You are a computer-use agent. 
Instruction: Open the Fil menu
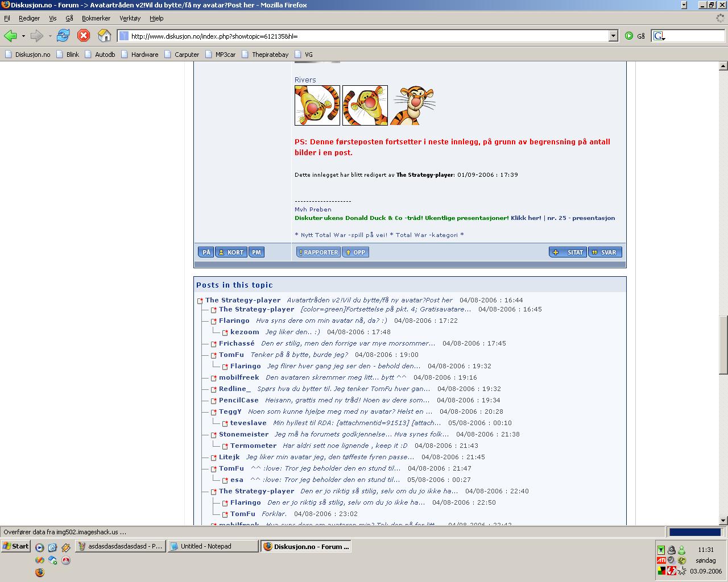(7, 18)
